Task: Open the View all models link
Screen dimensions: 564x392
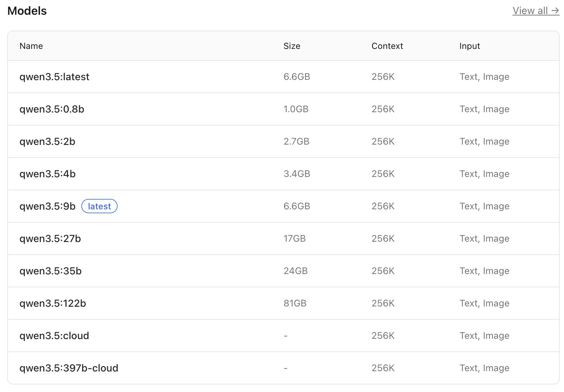Action: point(535,11)
